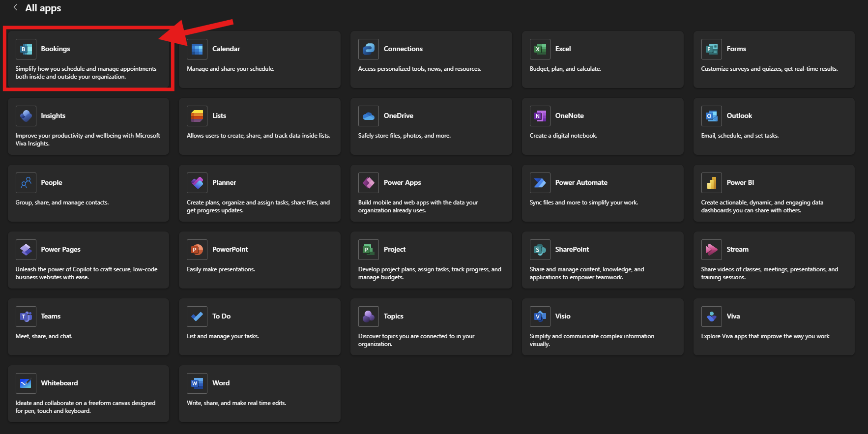Image resolution: width=868 pixels, height=434 pixels.
Task: Launch Excel via its green icon
Action: [x=540, y=49]
